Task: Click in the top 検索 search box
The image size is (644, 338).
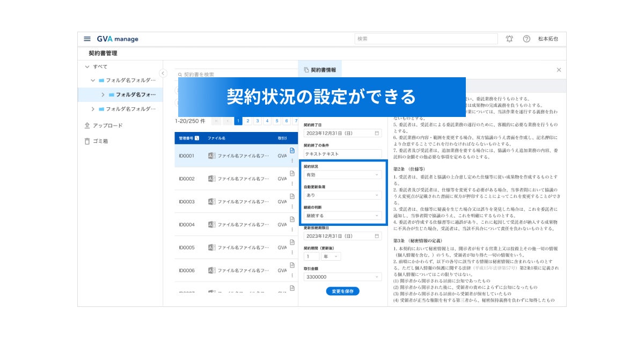Action: click(x=427, y=39)
